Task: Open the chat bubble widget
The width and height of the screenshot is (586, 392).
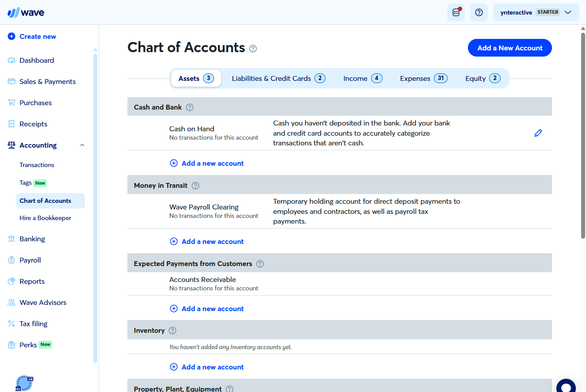Action: pos(566,386)
